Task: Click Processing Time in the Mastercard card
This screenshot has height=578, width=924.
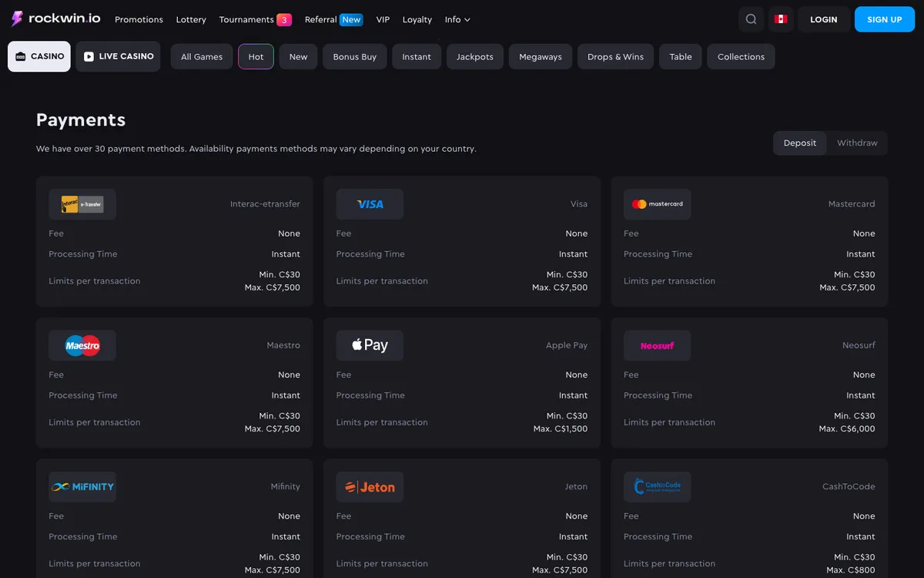Action: coord(658,254)
